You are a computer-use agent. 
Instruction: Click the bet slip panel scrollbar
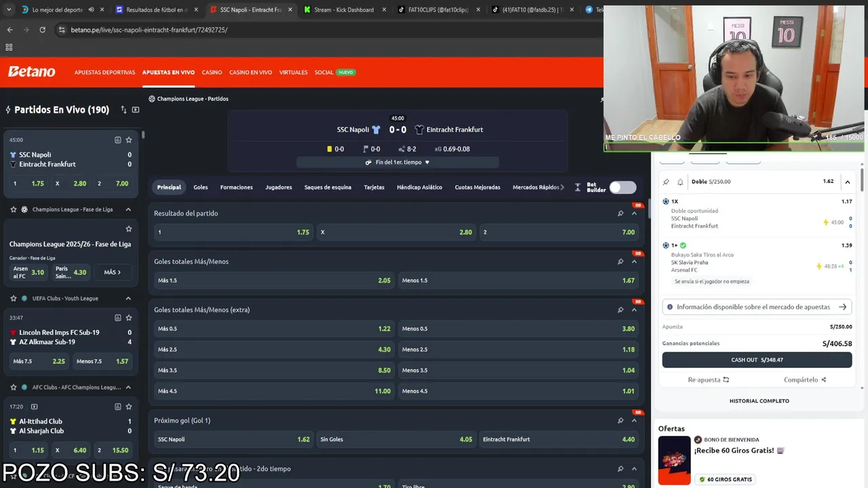[x=861, y=180]
